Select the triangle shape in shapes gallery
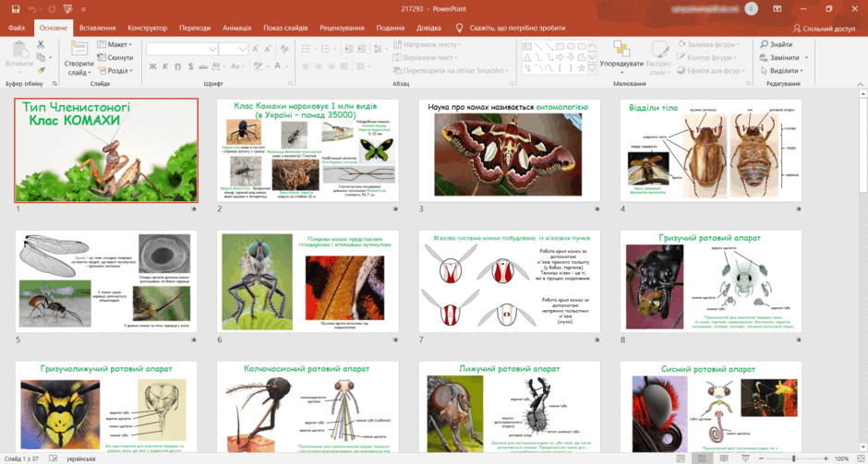 tap(527, 57)
